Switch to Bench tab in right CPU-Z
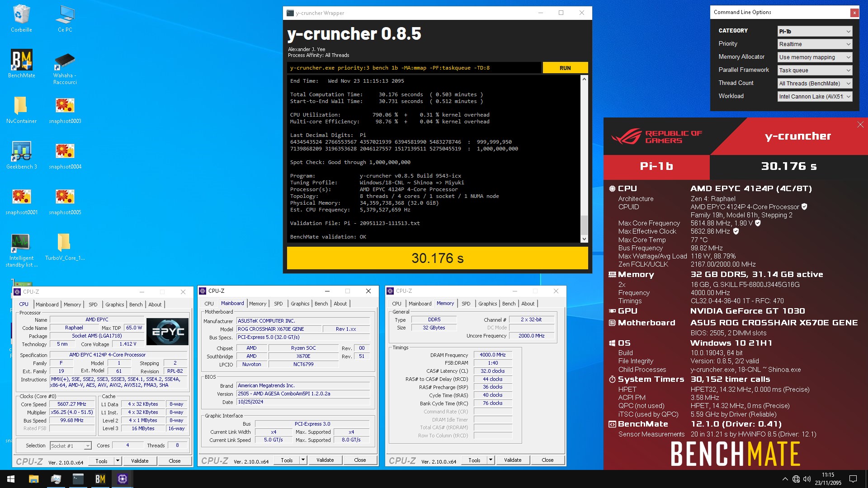Viewport: 868px width, 488px height. click(x=509, y=304)
